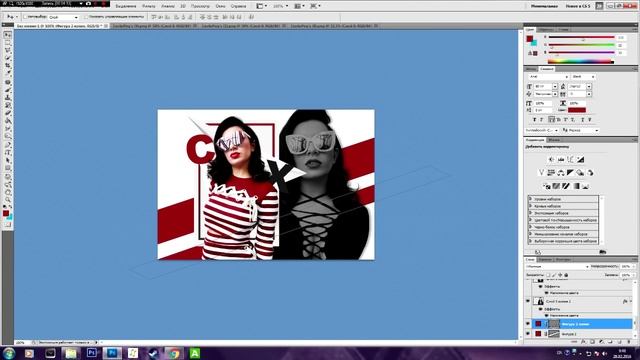Switch to the Маски panel tab

click(554, 140)
